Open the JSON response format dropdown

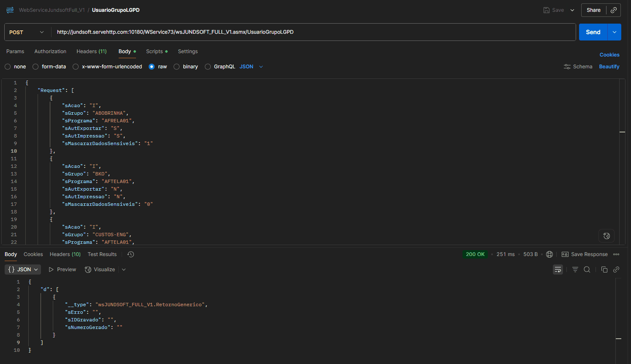23,270
